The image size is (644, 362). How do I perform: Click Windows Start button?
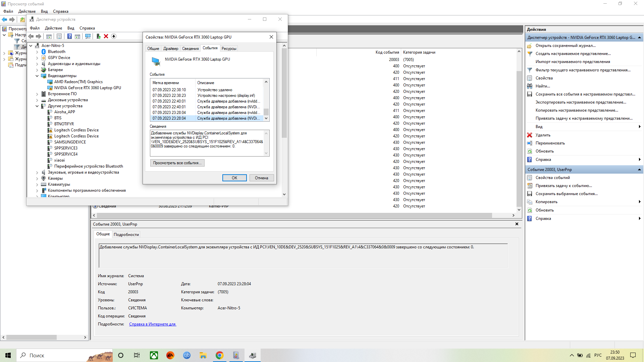point(8,355)
